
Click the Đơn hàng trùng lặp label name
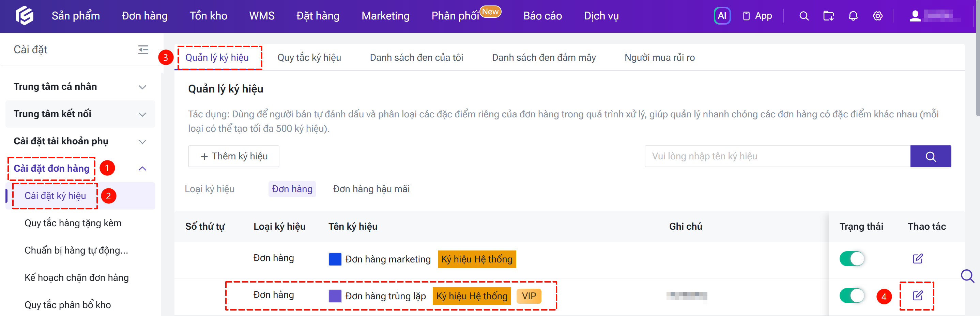point(385,296)
